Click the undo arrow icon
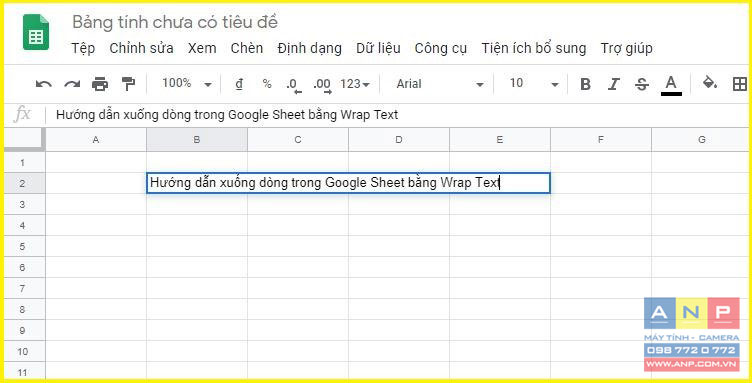The image size is (752, 383). point(44,84)
